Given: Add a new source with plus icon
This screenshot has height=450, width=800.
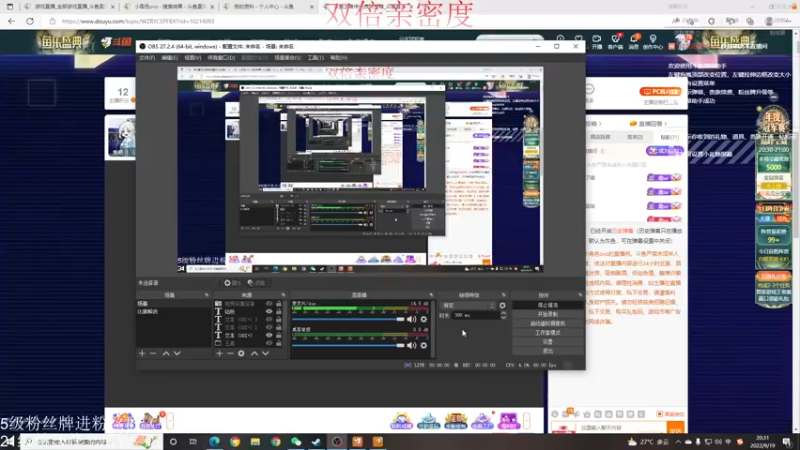Looking at the screenshot, I should tap(219, 353).
